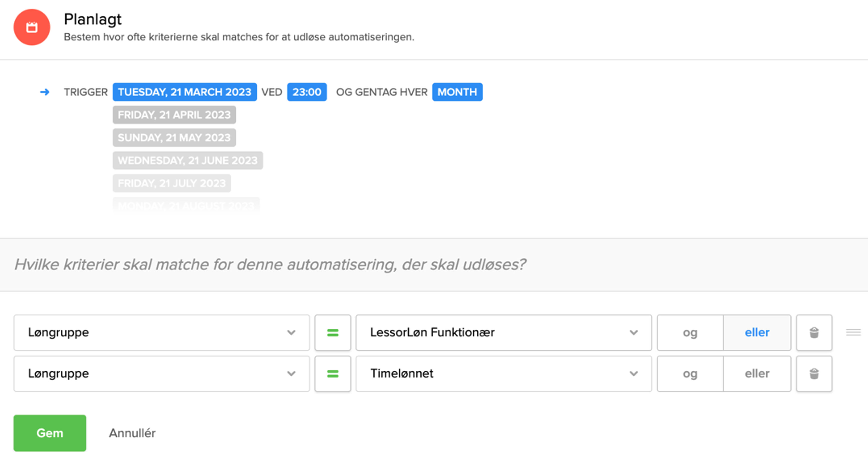868x452 pixels.
Task: Click the equals operator beside Løngruppe first row
Action: 333,333
